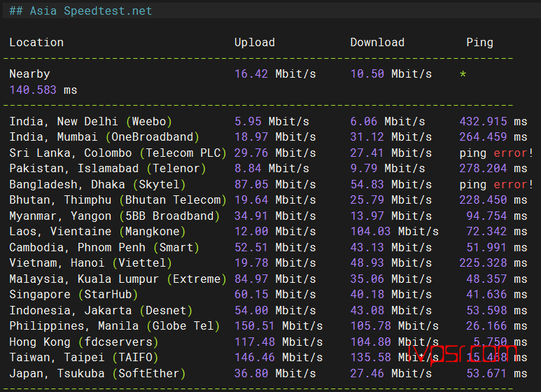Click New Delhi ping 432.915 ms
Screen dimensions: 541x392
pos(493,122)
